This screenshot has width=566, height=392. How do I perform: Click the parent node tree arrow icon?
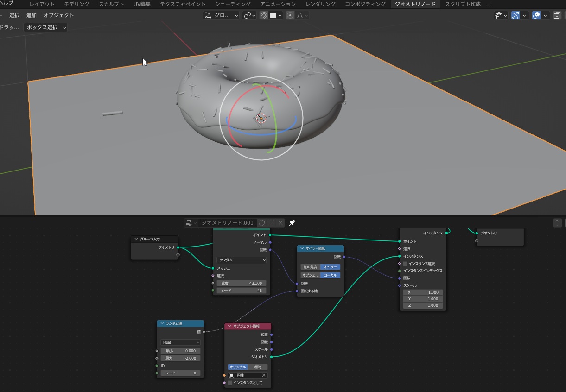(558, 223)
